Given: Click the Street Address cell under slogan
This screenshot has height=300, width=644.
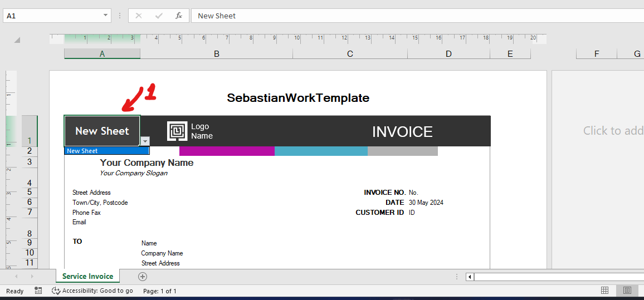Looking at the screenshot, I should 91,193.
